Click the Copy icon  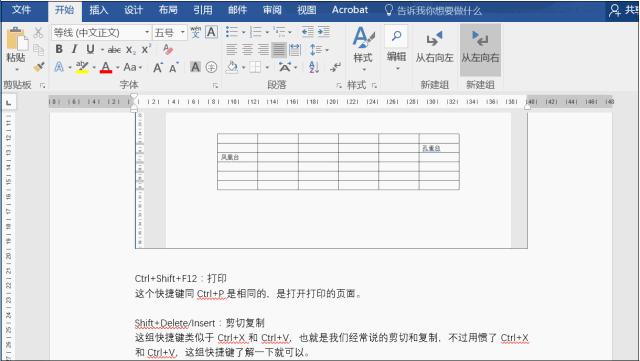pos(38,50)
